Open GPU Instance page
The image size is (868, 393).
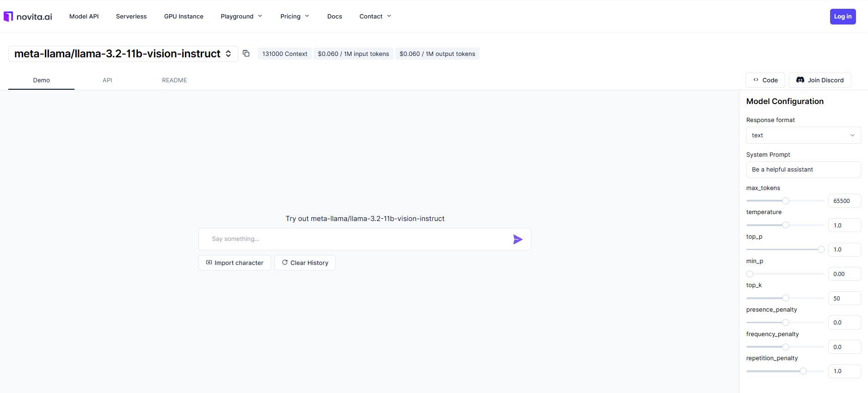pyautogui.click(x=184, y=16)
